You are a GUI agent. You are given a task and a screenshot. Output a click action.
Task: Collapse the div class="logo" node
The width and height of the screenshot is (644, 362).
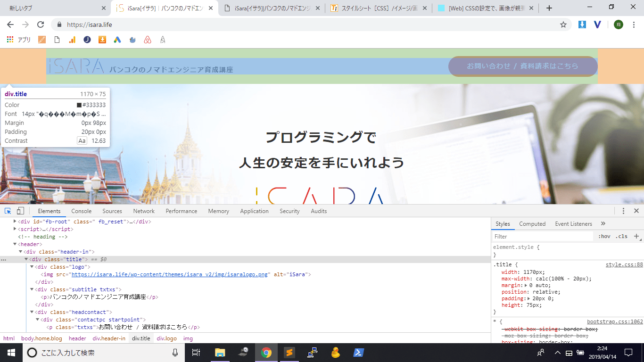[32, 267]
